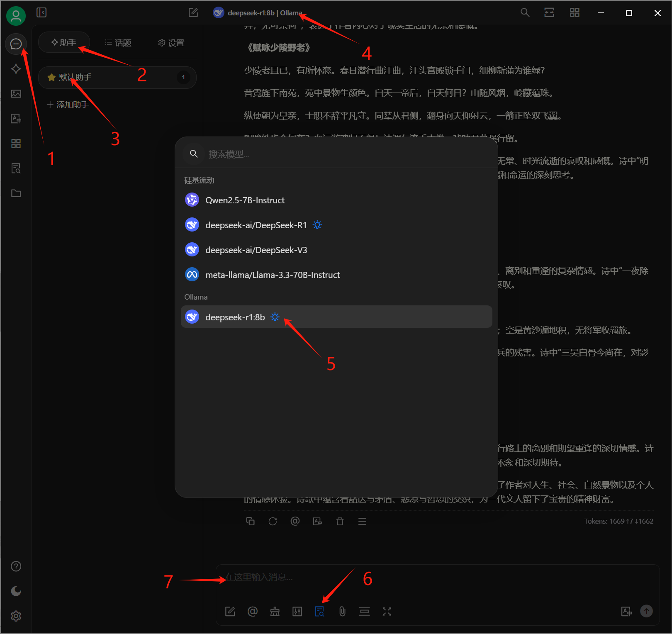672x634 pixels.
Task: Open the chat assistant sidebar icon
Action: [x=16, y=44]
